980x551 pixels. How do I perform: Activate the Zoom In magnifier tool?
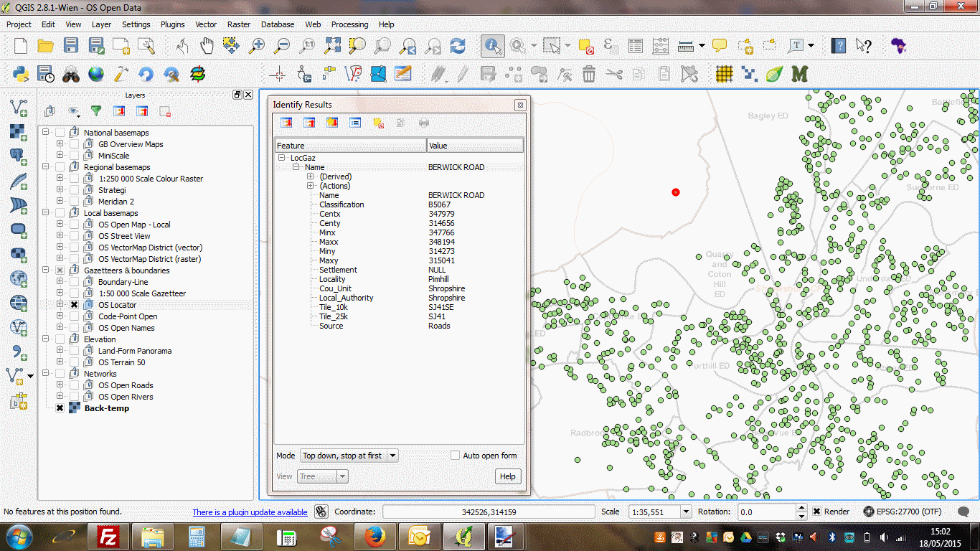click(256, 46)
